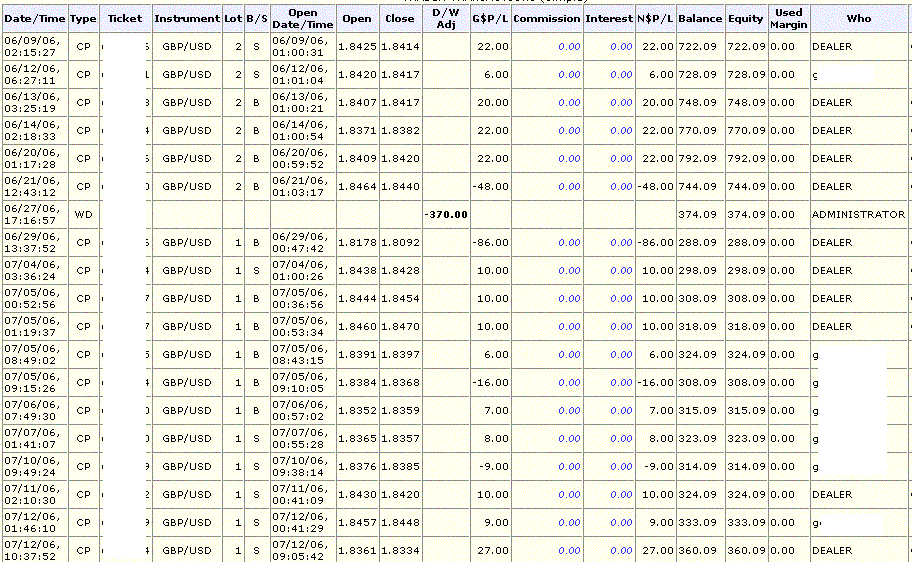Click the Ticket column header
912x562 pixels.
(x=125, y=18)
